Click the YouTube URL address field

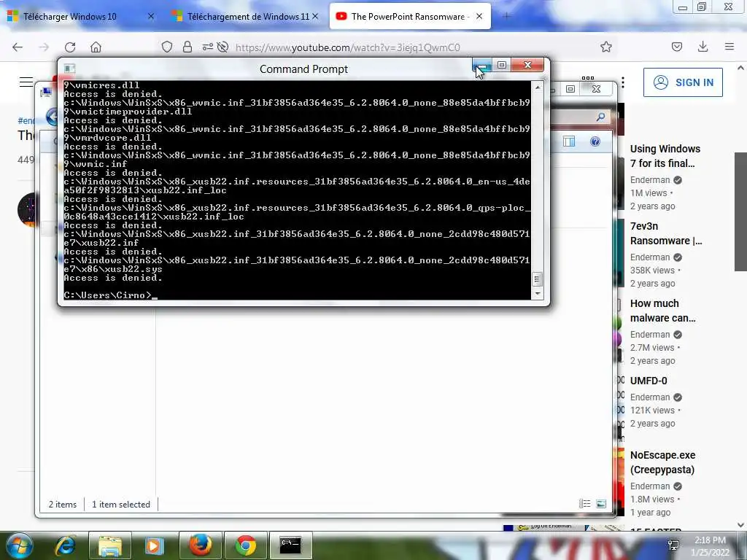(x=348, y=47)
